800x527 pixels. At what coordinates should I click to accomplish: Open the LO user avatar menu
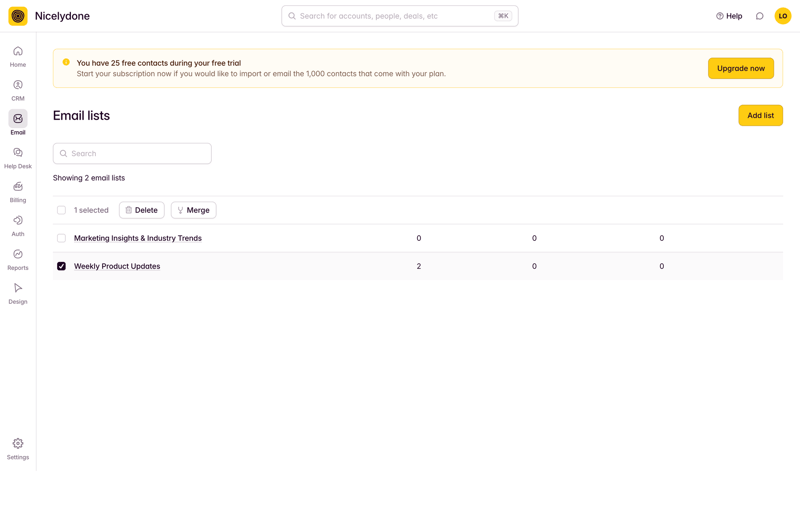(783, 16)
